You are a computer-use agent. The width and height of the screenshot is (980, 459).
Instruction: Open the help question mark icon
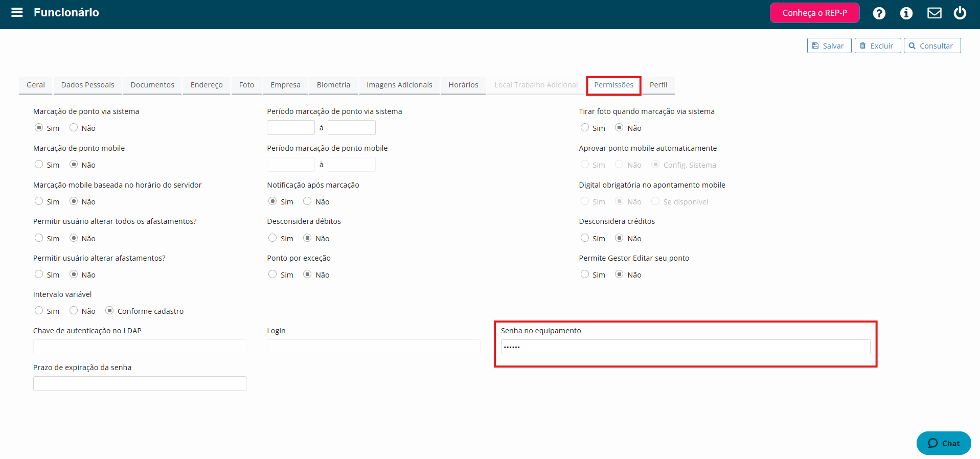(879, 13)
